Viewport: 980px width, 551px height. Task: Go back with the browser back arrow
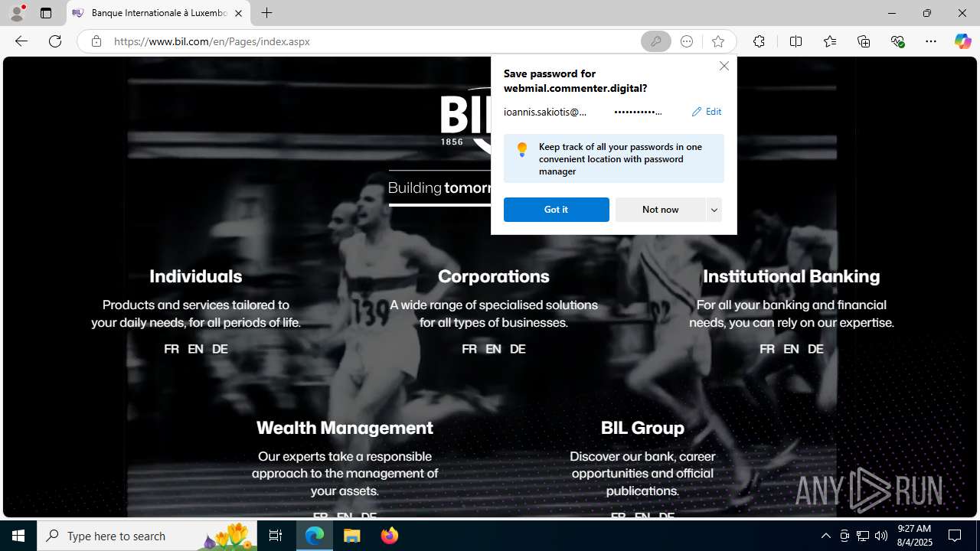tap(21, 41)
